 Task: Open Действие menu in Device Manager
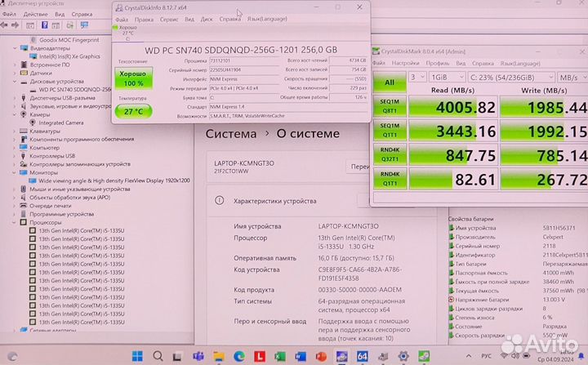tap(36, 14)
